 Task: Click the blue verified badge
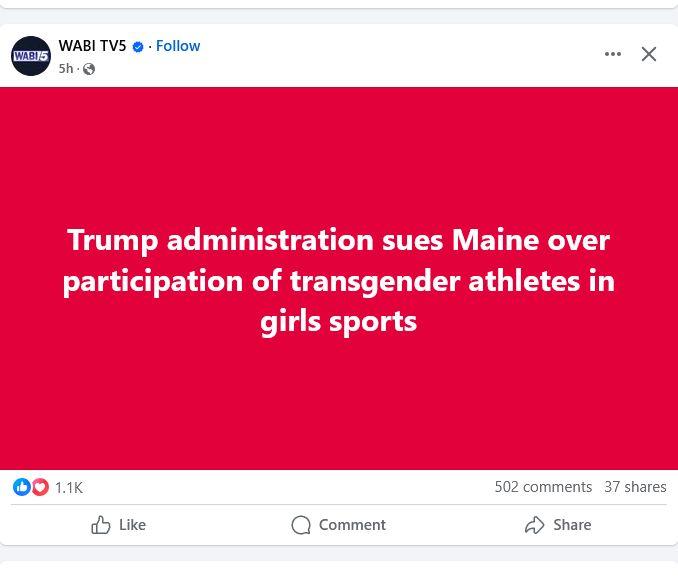coord(138,46)
